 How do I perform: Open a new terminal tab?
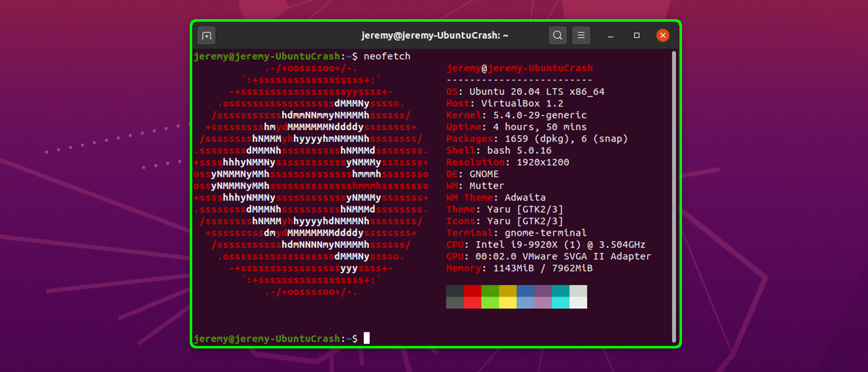(x=206, y=35)
